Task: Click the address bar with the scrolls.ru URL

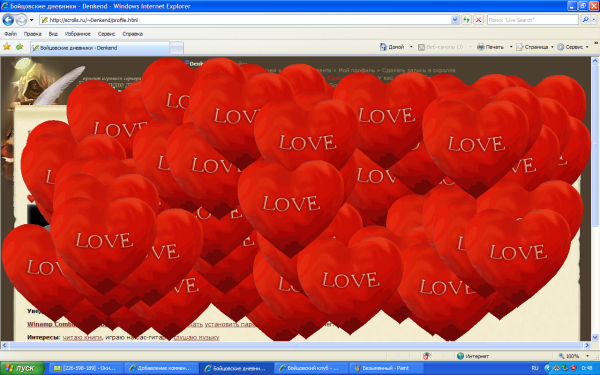Action: (245, 20)
